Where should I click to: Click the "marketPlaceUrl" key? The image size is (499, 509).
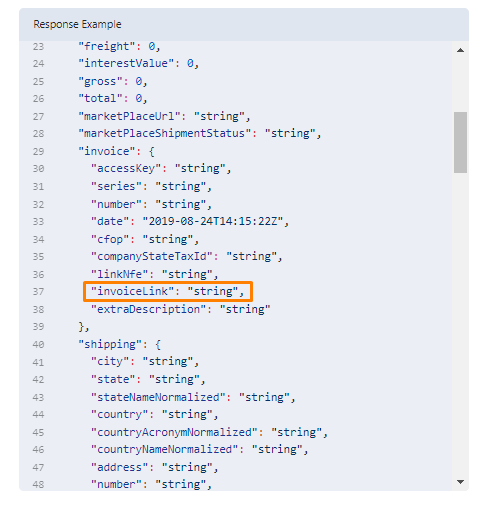coord(129,116)
